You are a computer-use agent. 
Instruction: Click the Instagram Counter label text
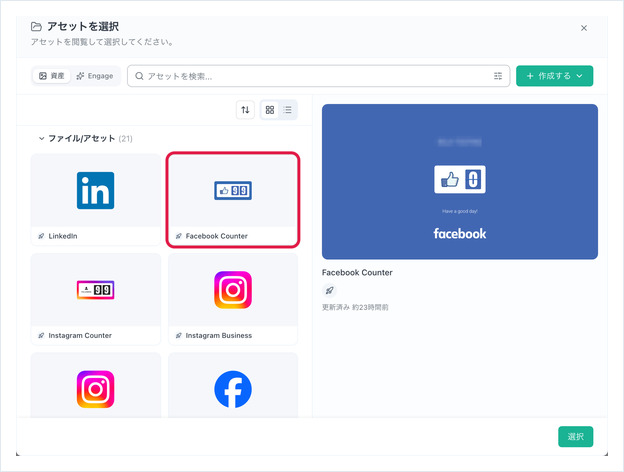coord(80,335)
